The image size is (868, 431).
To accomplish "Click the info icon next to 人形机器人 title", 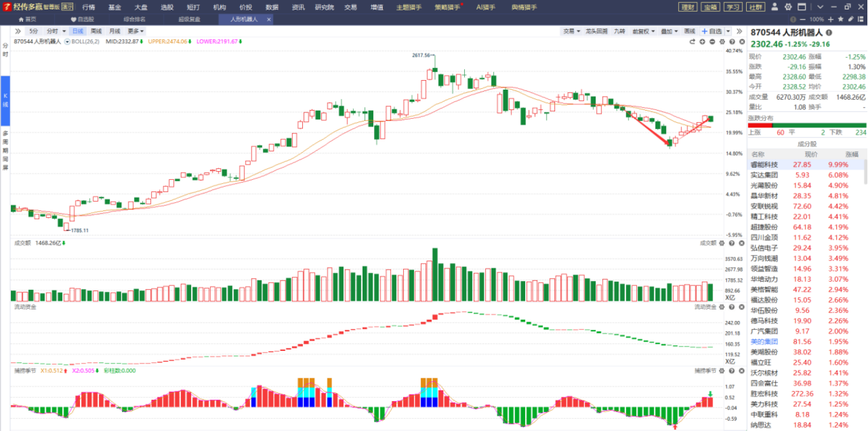I will pyautogui.click(x=829, y=32).
